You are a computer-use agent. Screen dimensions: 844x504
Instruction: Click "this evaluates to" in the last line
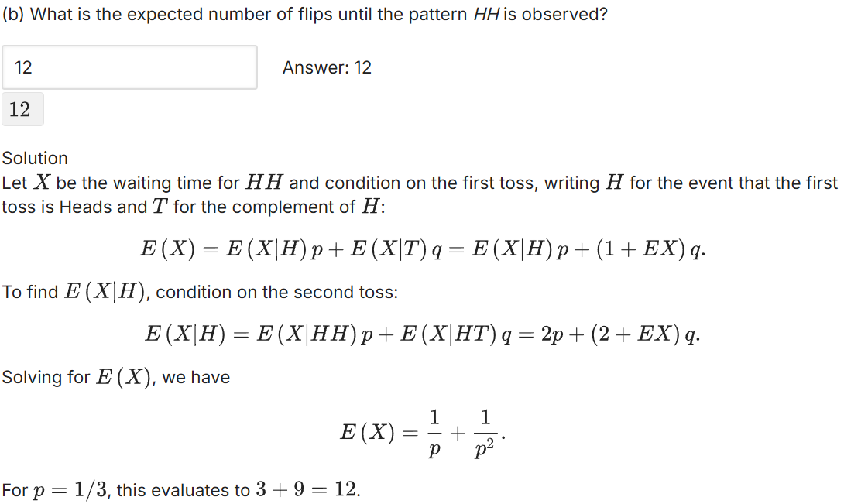point(184,490)
